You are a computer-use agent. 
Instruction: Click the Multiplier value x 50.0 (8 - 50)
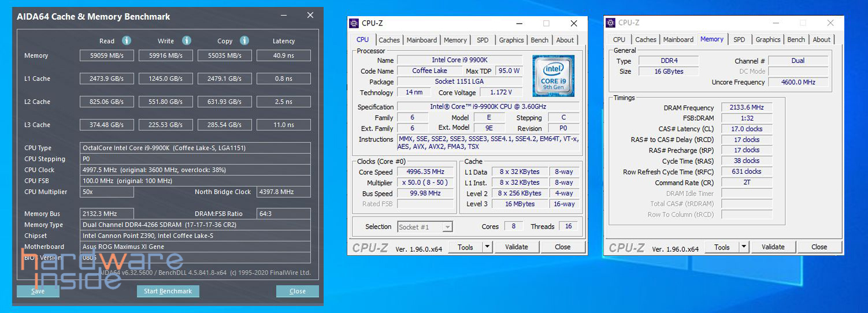tap(425, 182)
